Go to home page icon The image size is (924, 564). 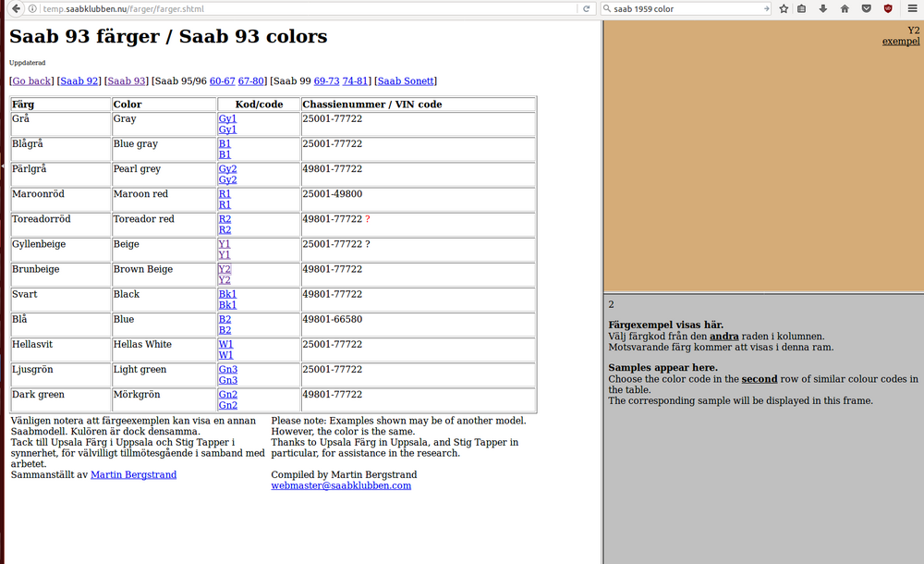(x=845, y=9)
